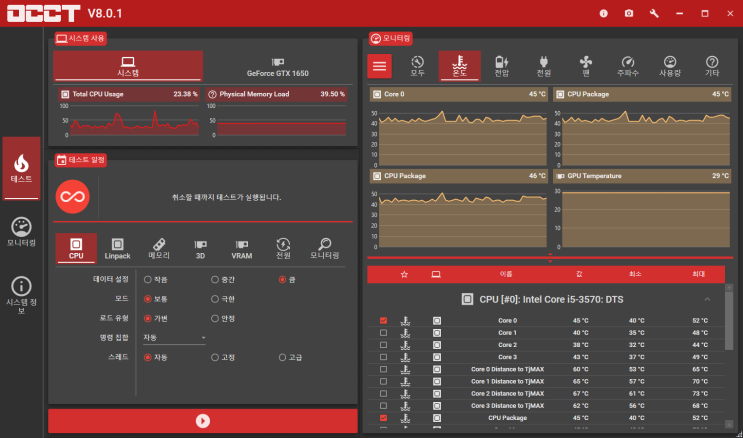The image size is (743, 438).
Task: Take a screenshot with the camera icon
Action: [x=629, y=13]
